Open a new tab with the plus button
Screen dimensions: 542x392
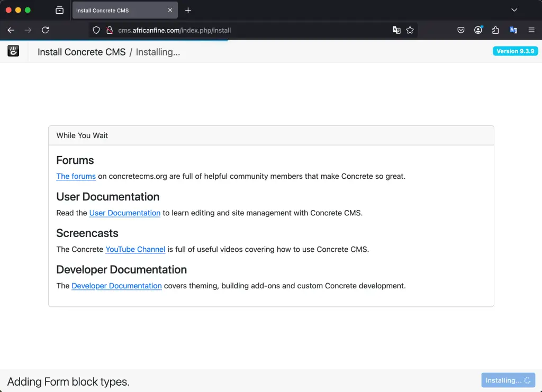(x=188, y=10)
